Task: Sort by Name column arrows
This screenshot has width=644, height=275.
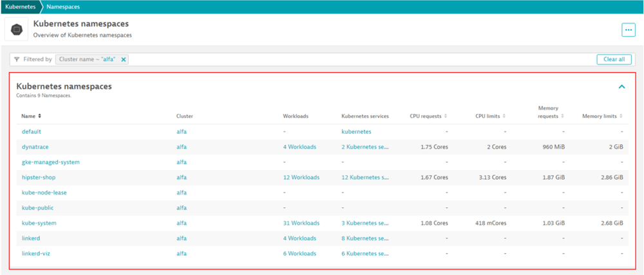Action: [40, 117]
